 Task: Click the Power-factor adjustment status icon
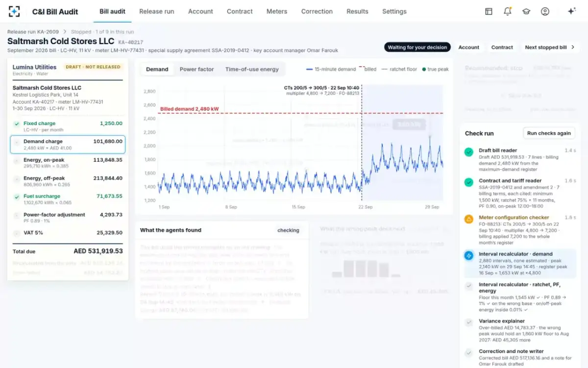pos(17,215)
